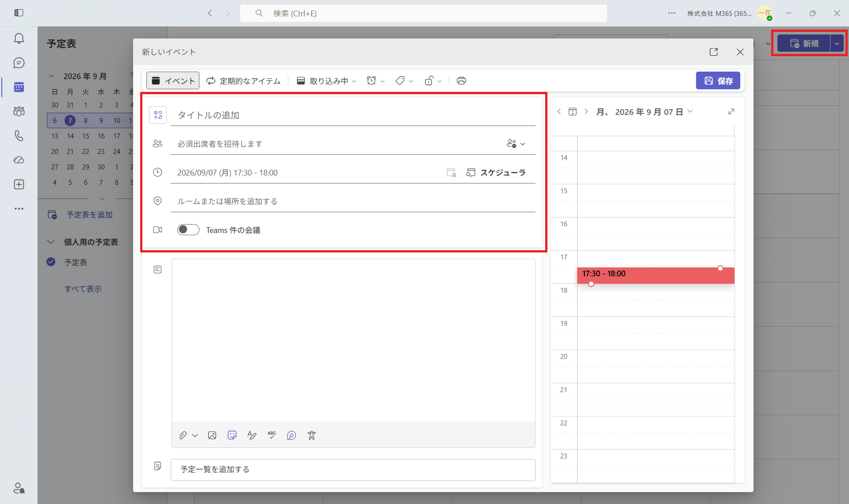Click the insert image icon in editor
This screenshot has height=504, width=849.
click(212, 435)
